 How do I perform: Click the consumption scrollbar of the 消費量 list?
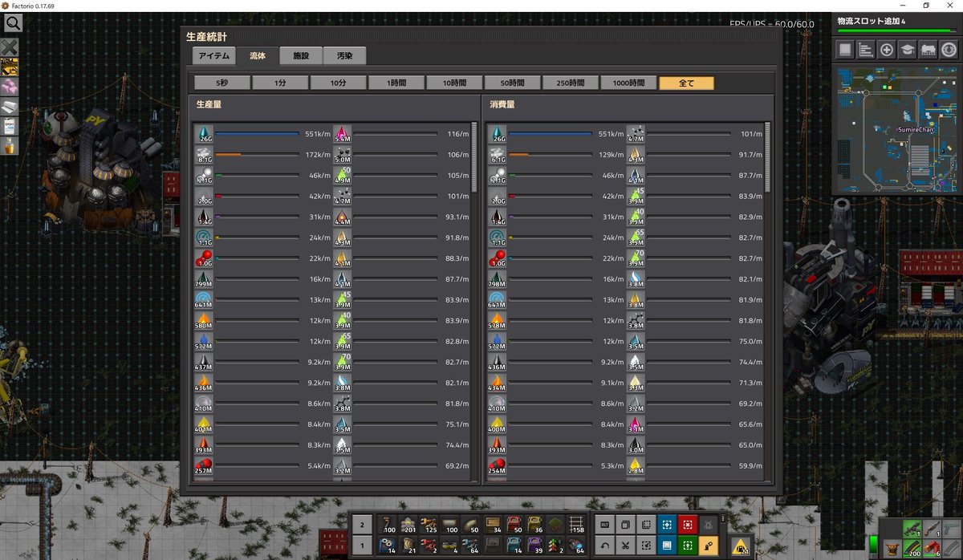tap(766, 156)
